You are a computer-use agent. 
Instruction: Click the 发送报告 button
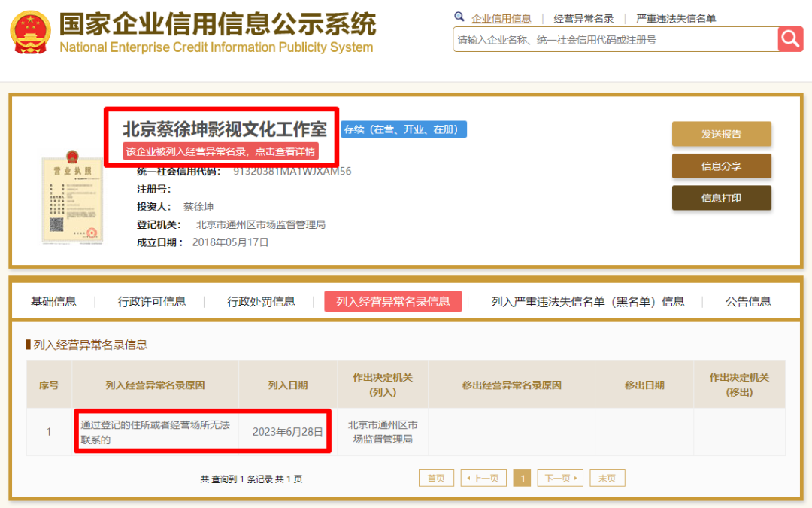(x=721, y=134)
